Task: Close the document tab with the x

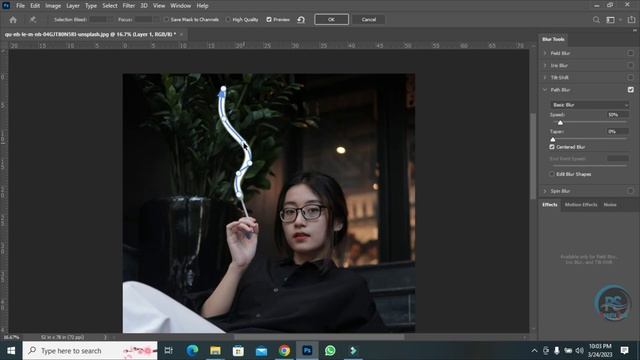Action: [182, 34]
